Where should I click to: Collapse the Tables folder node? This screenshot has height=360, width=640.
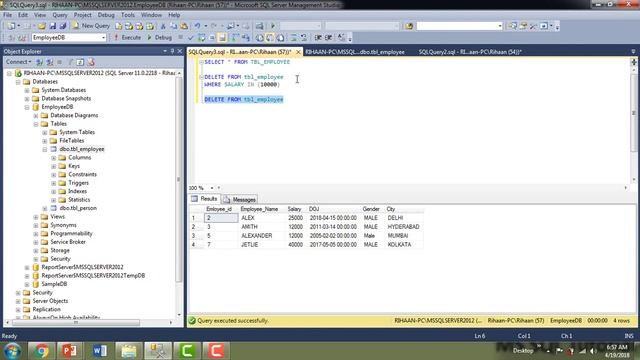pyautogui.click(x=36, y=124)
